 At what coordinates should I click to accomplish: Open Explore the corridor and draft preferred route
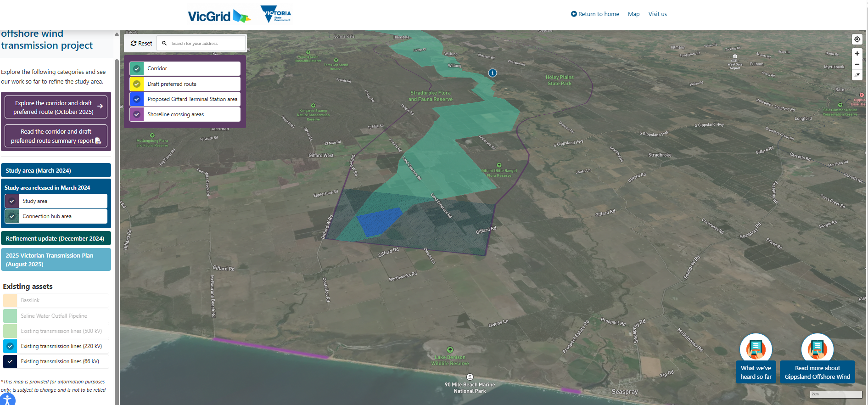[56, 107]
